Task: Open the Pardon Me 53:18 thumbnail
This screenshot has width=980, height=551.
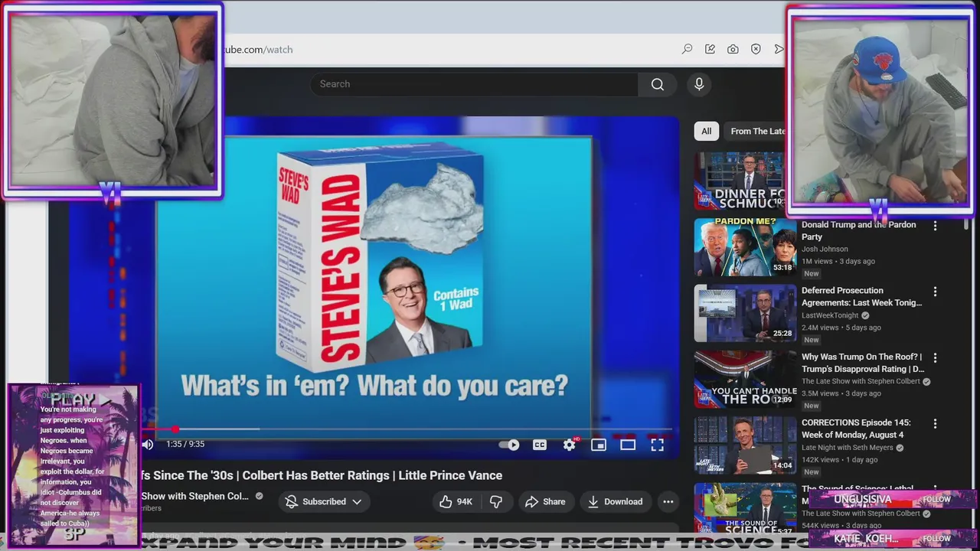Action: tap(745, 247)
